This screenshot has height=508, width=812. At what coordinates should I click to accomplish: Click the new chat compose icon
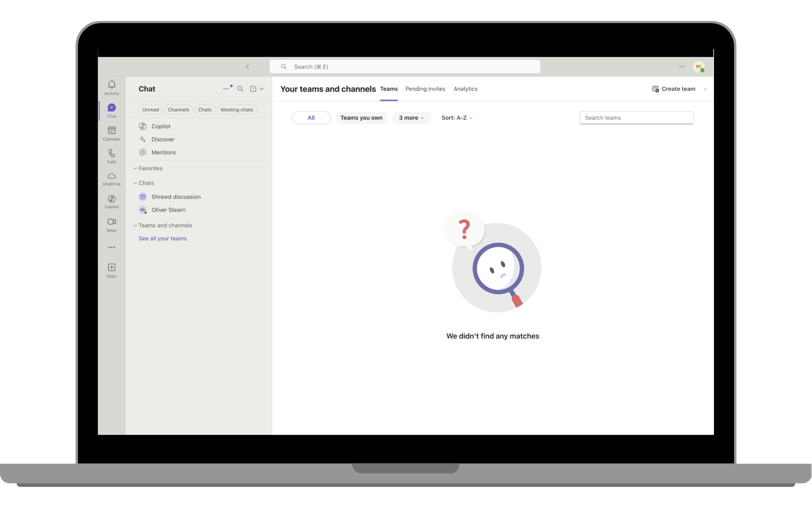point(253,89)
